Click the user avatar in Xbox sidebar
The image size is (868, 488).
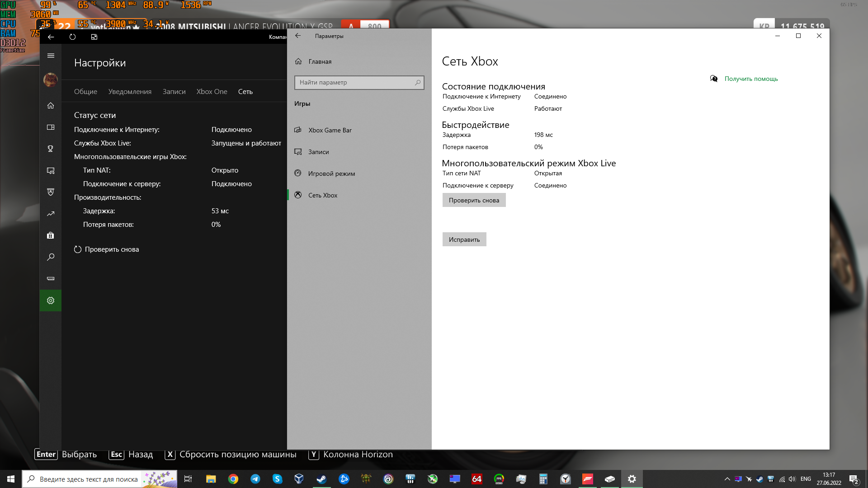tap(51, 80)
